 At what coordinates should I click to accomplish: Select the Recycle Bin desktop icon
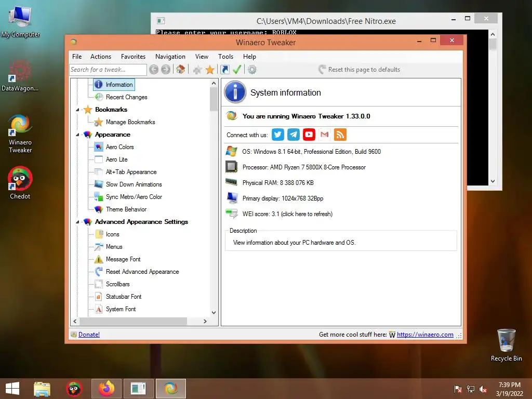point(506,345)
